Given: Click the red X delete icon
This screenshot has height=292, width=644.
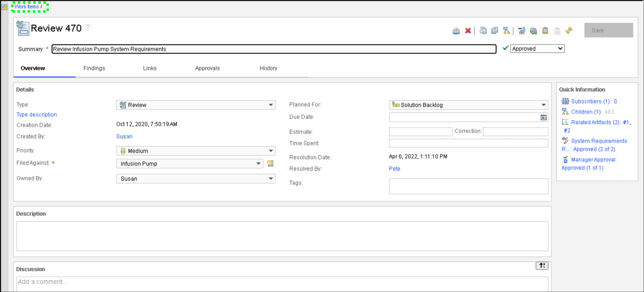Looking at the screenshot, I should click(468, 31).
